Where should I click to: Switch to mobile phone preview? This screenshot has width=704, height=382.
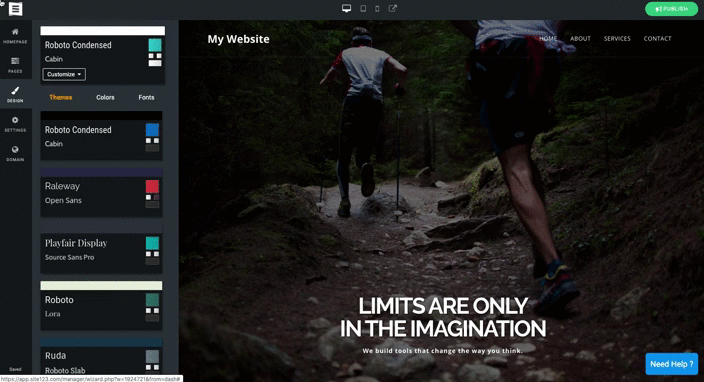(x=377, y=9)
